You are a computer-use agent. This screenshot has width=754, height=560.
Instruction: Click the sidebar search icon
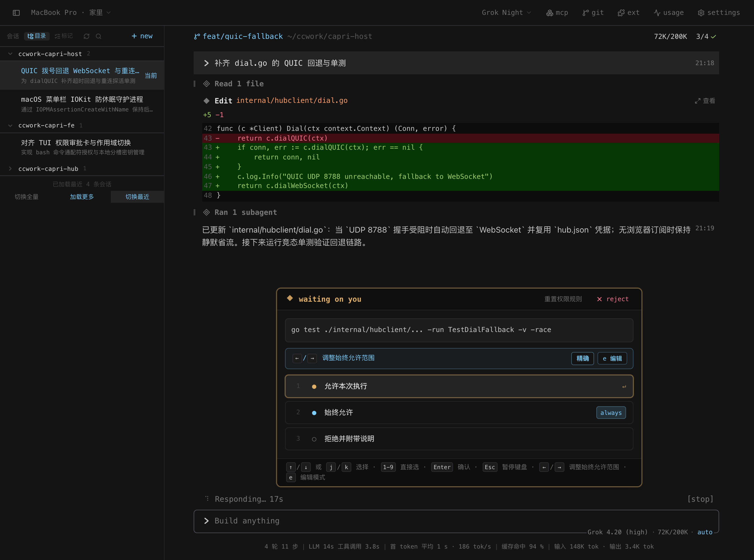tap(99, 36)
